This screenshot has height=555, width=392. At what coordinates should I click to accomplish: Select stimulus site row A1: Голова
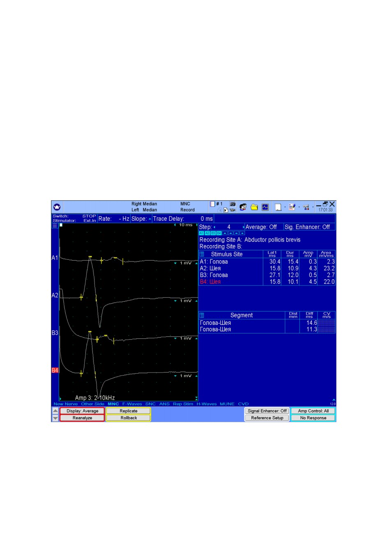click(267, 261)
